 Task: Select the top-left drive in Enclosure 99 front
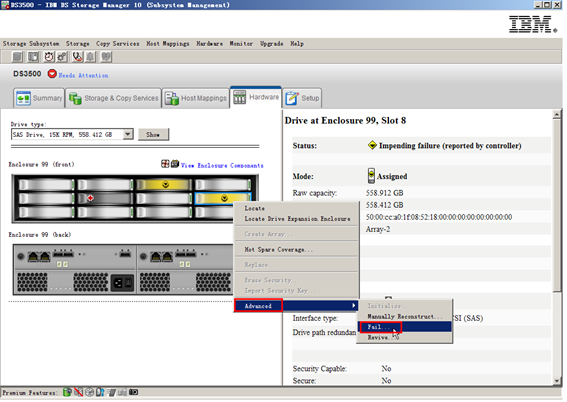click(x=46, y=185)
